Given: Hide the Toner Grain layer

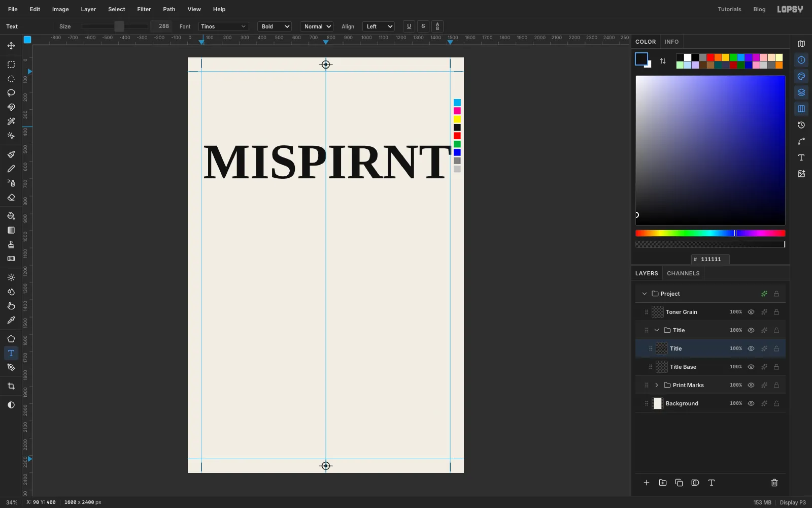Looking at the screenshot, I should pyautogui.click(x=751, y=312).
